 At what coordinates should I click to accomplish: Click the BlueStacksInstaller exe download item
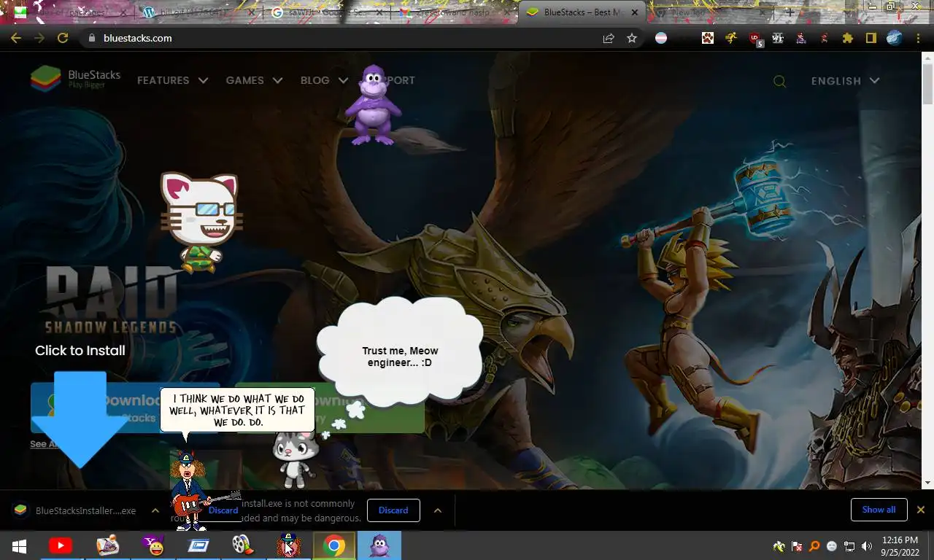[75, 510]
